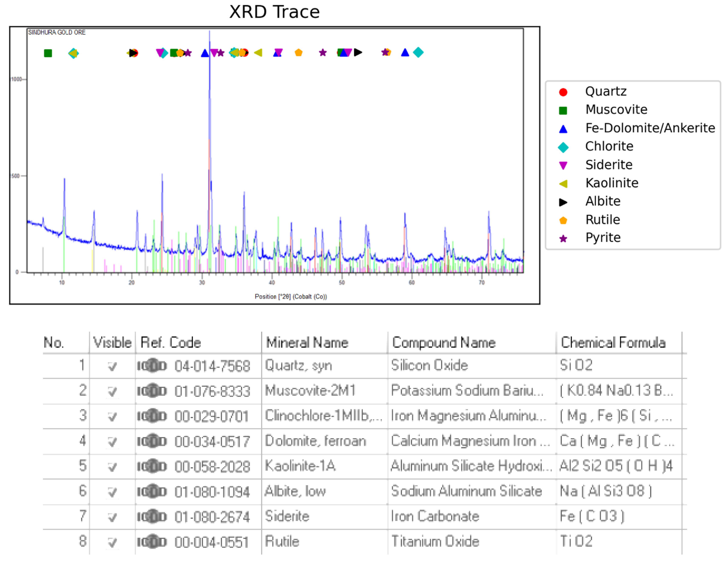Screen dimensions: 728x561
Task: Click the green Muscovite square legend marker
Action: [x=563, y=110]
